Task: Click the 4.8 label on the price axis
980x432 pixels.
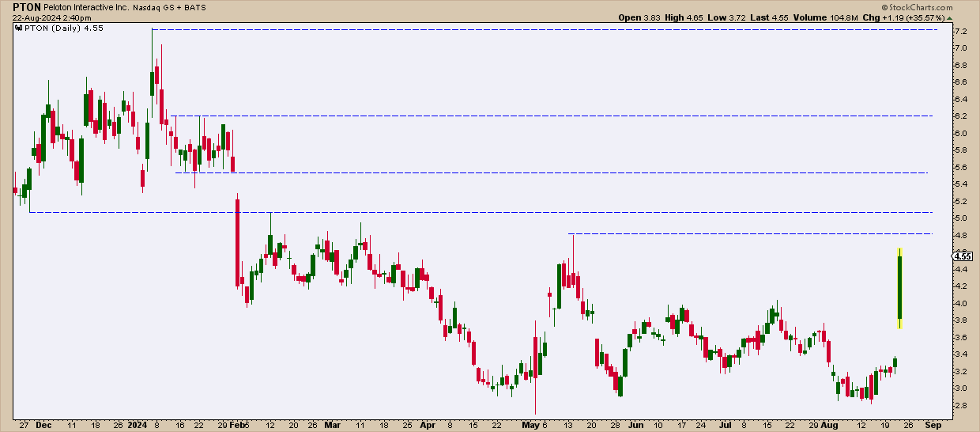Action: [x=960, y=235]
